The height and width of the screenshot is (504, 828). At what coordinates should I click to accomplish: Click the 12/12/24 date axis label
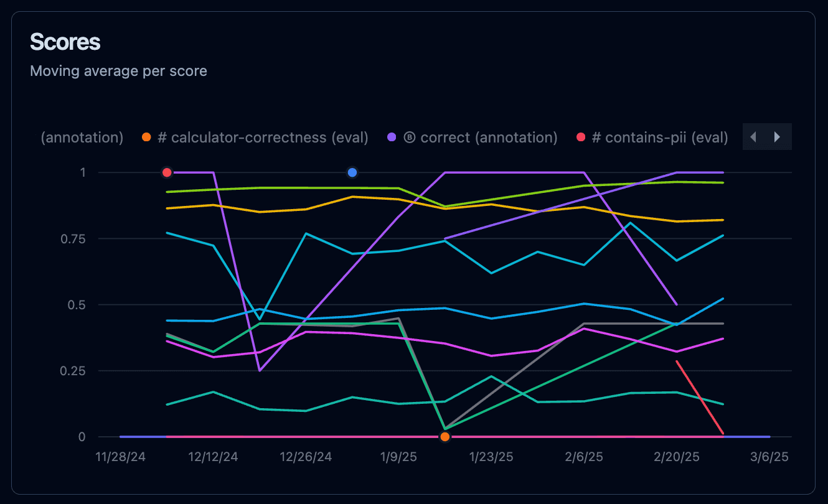[x=212, y=457]
